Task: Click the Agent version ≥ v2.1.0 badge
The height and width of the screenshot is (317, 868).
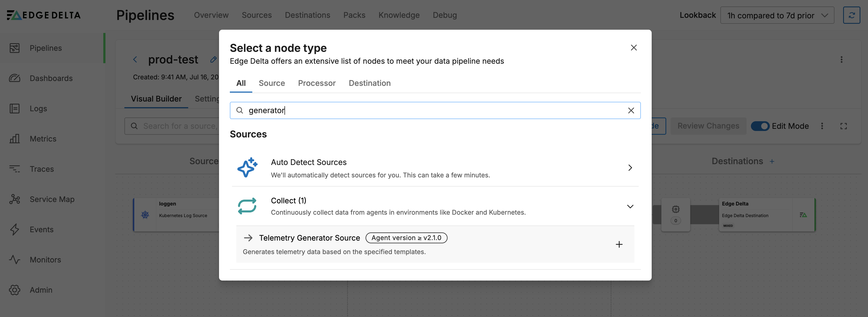Action: point(406,238)
